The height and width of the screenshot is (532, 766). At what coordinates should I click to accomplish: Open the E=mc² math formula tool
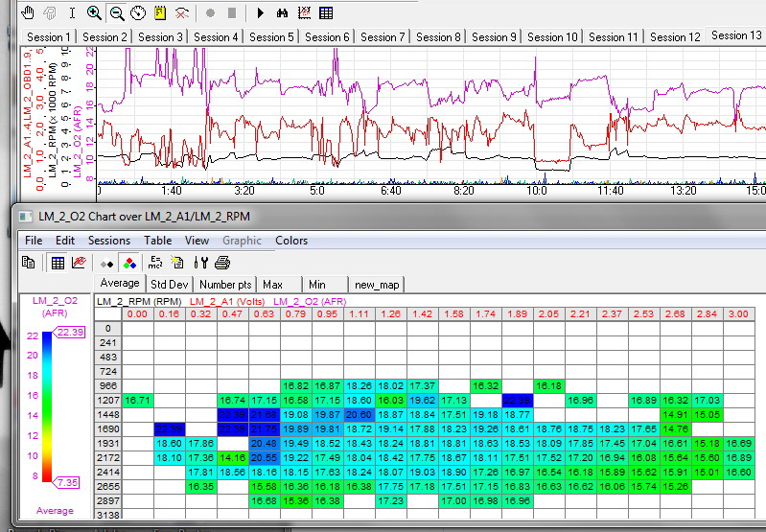pyautogui.click(x=155, y=263)
